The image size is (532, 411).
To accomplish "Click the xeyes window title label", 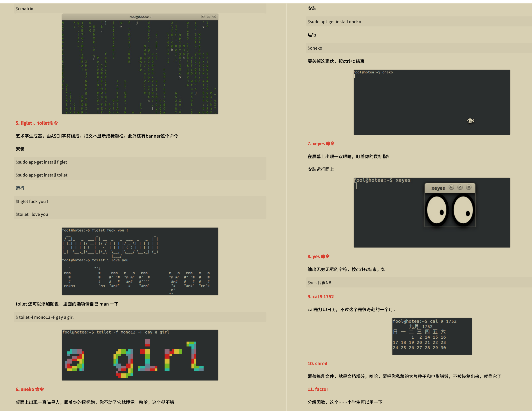I will [x=438, y=188].
